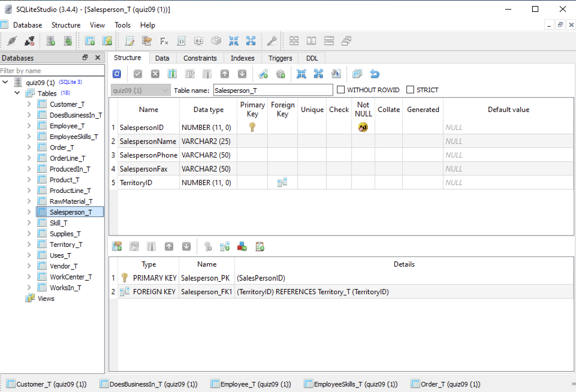576x392 pixels.
Task: Open SQLiteStudio configuration with the wrench icon
Action: [x=271, y=40]
